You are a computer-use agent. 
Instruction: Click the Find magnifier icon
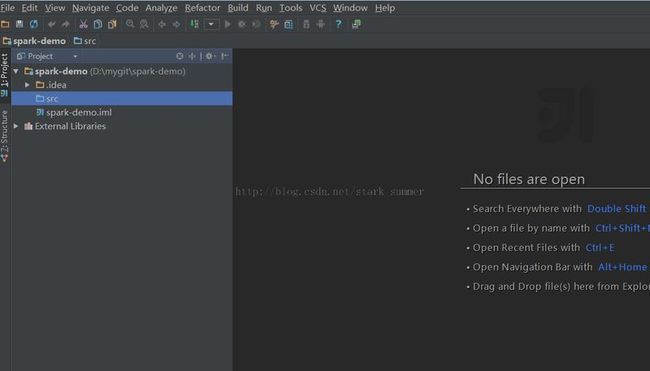tap(130, 24)
